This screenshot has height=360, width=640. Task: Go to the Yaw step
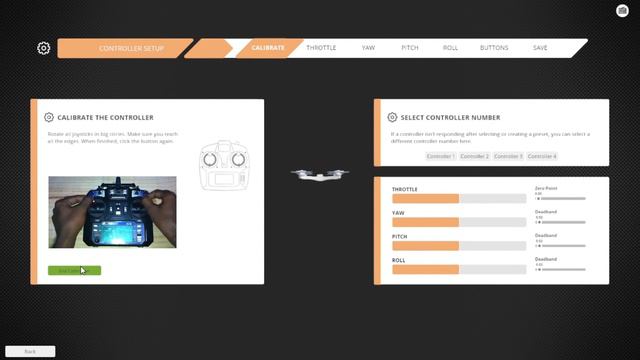coord(368,48)
